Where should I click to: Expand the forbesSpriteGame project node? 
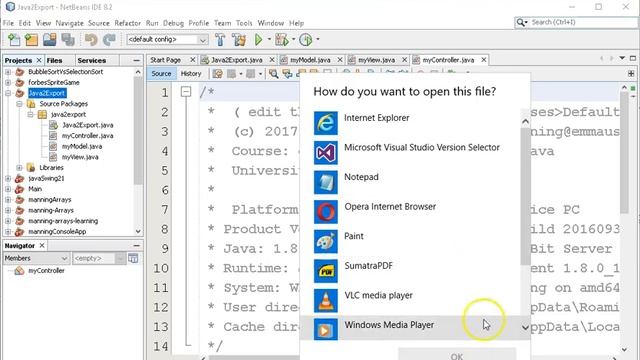[x=8, y=82]
